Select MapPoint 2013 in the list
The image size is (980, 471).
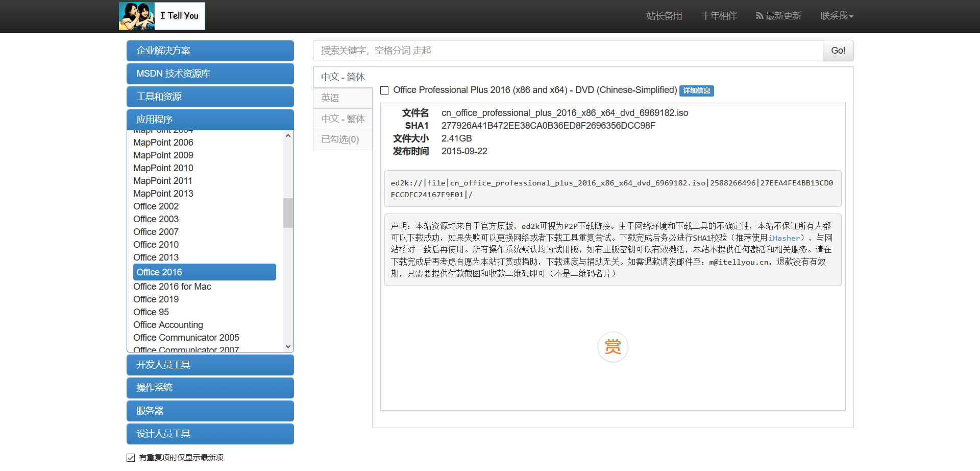click(x=163, y=194)
